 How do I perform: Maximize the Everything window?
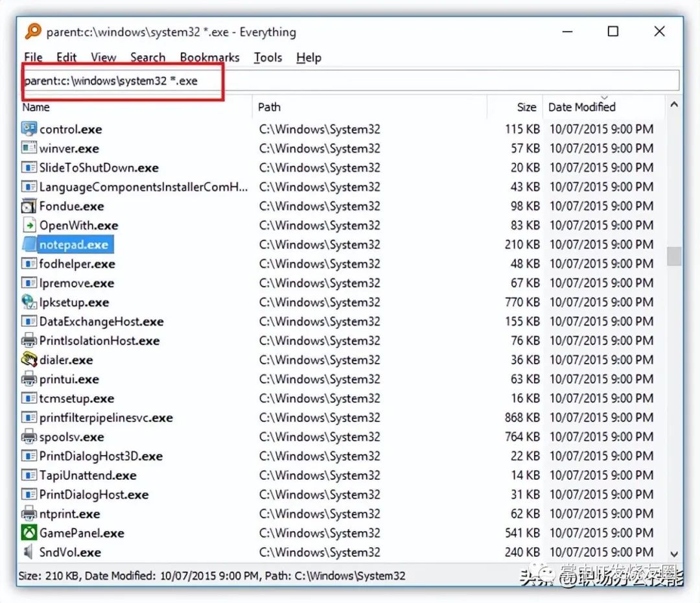tap(613, 31)
